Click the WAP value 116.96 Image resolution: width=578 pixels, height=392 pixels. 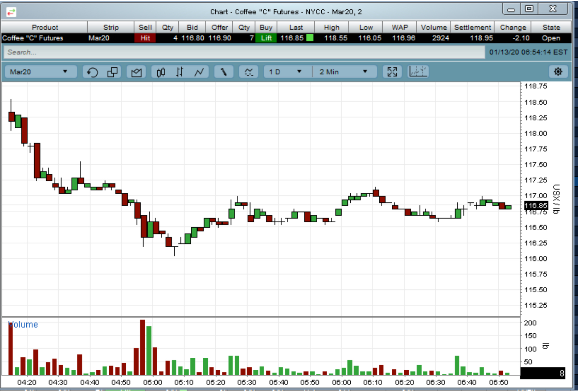(x=403, y=38)
